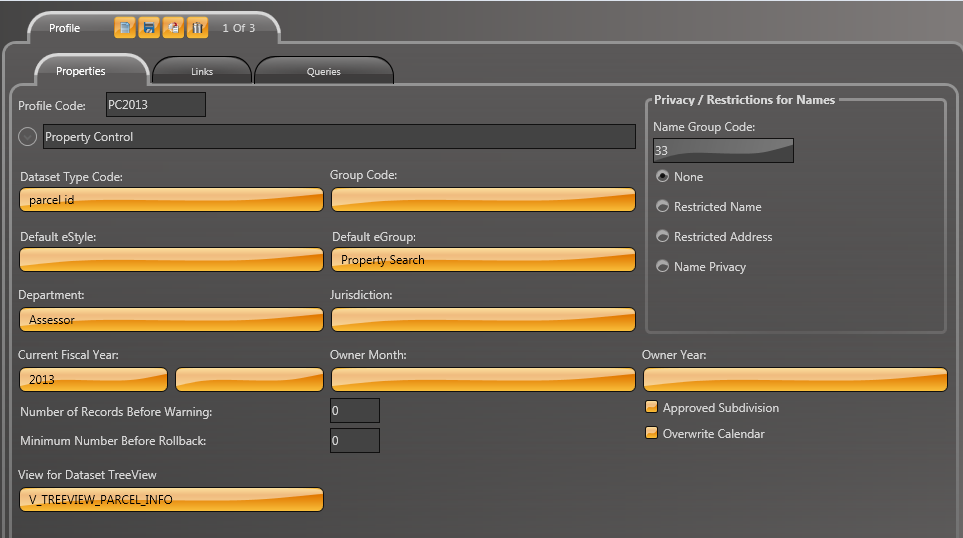The height and width of the screenshot is (538, 963).
Task: Expand the Property Control round chevron button
Action: pyautogui.click(x=28, y=137)
